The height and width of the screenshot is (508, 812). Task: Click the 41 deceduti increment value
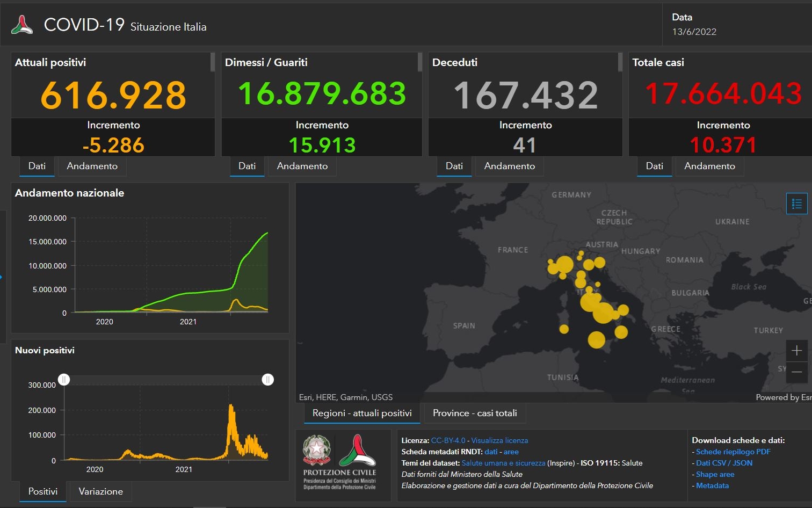coord(525,145)
